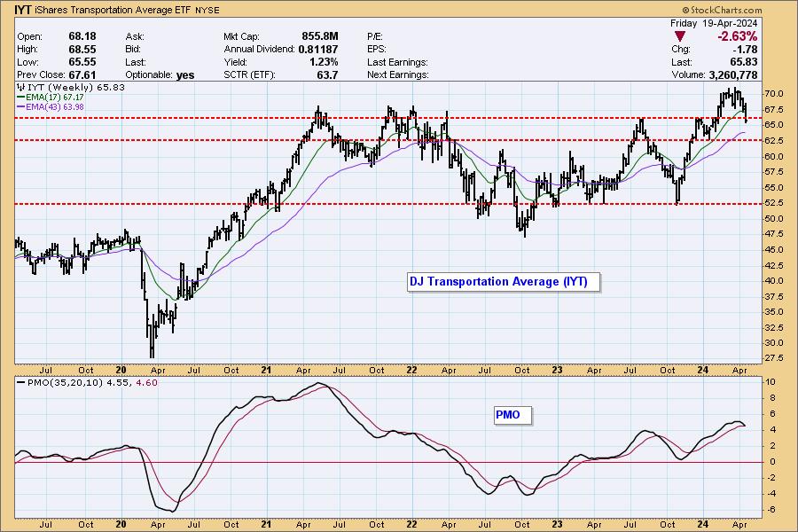Click the 27.5 price axis label
798x532 pixels.
coord(773,358)
